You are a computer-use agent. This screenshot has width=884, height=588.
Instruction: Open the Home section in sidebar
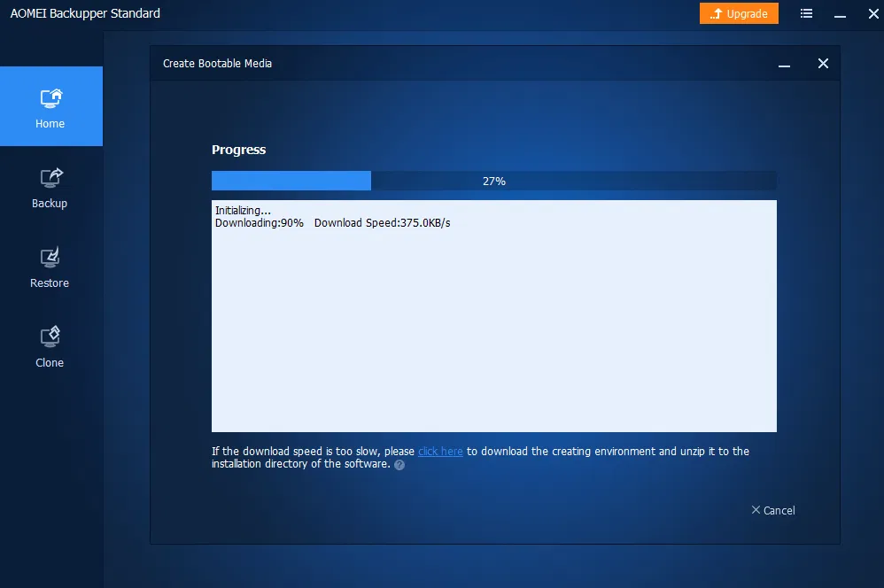click(x=50, y=106)
